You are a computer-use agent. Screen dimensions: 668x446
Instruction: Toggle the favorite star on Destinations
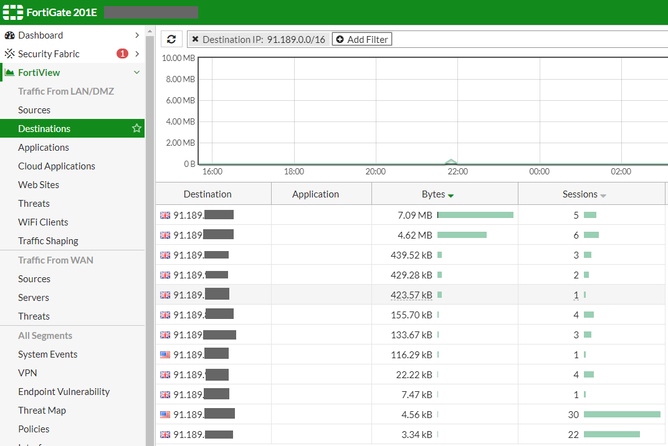point(137,129)
